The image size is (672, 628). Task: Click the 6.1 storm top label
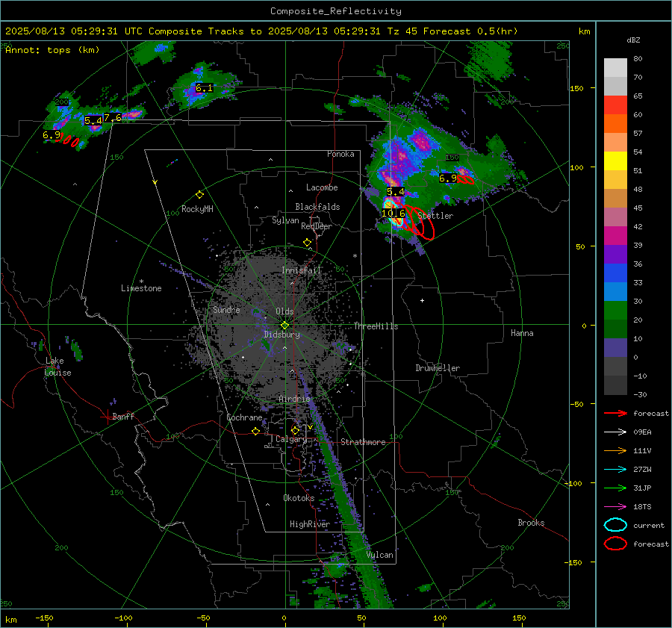[204, 88]
